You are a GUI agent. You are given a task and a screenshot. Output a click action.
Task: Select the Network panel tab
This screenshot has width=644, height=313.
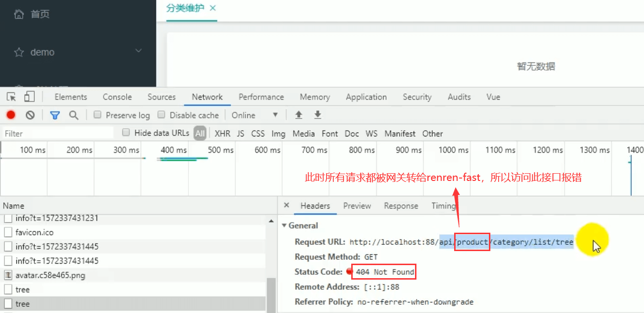[x=207, y=97]
